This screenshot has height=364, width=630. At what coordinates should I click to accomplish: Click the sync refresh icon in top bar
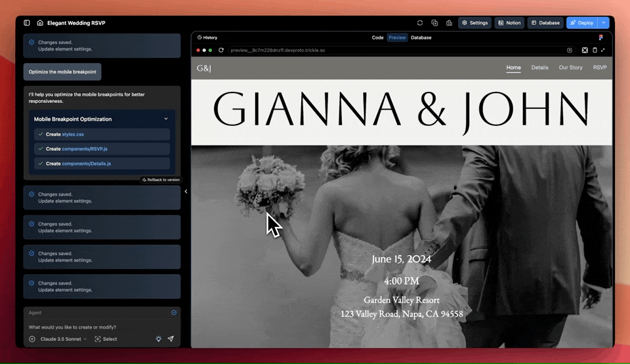click(420, 23)
